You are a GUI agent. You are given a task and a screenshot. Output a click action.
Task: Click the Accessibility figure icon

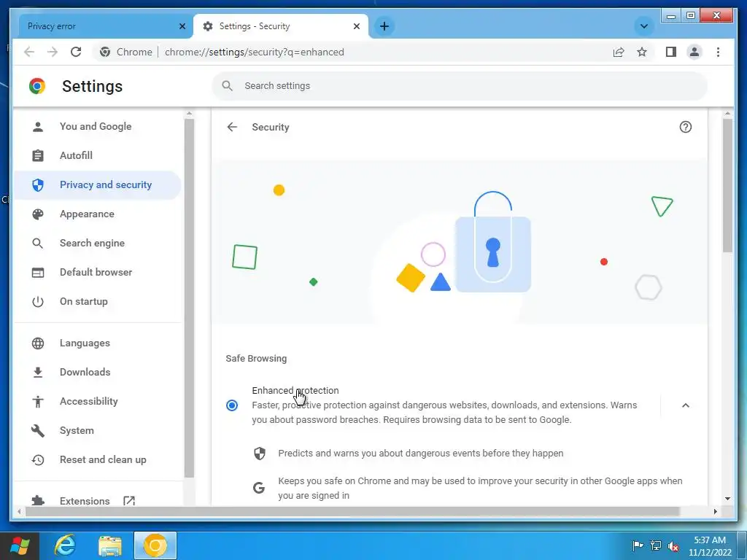point(38,402)
